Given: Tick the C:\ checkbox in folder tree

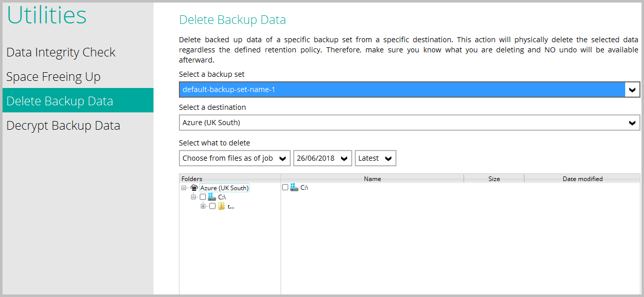Looking at the screenshot, I should [x=203, y=197].
